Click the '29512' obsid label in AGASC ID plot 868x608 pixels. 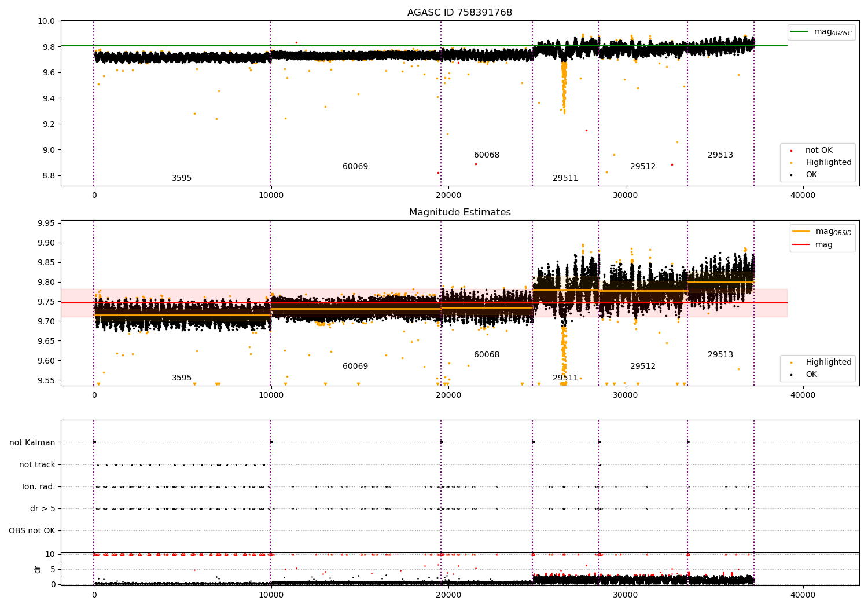tap(643, 166)
